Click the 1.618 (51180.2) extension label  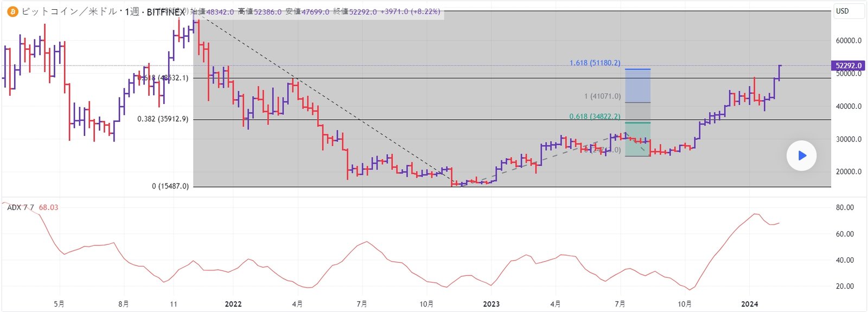click(x=595, y=63)
